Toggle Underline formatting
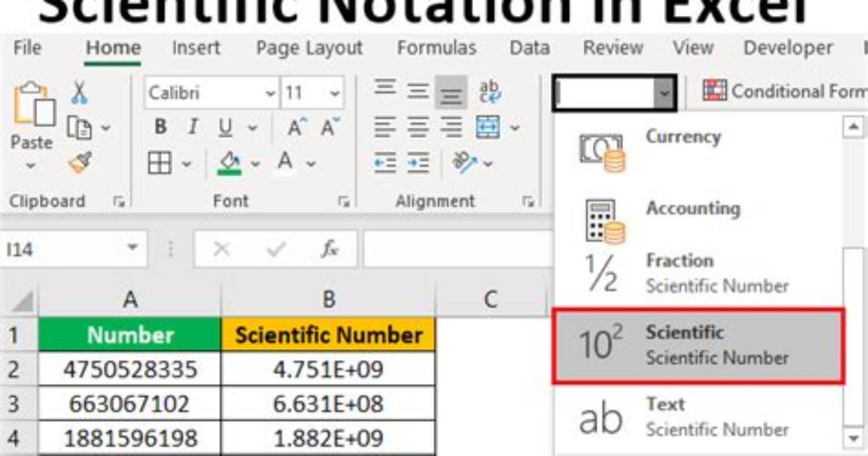 pyautogui.click(x=225, y=128)
